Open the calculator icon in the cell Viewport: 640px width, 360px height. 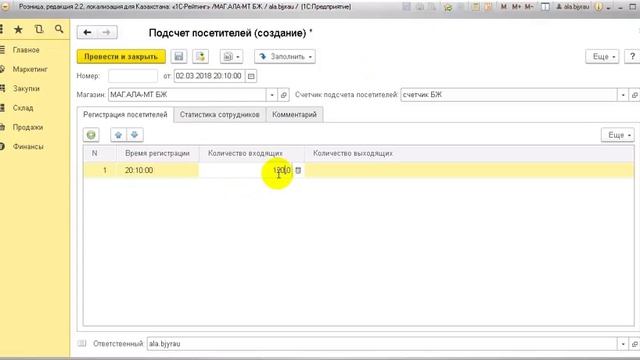click(298, 170)
